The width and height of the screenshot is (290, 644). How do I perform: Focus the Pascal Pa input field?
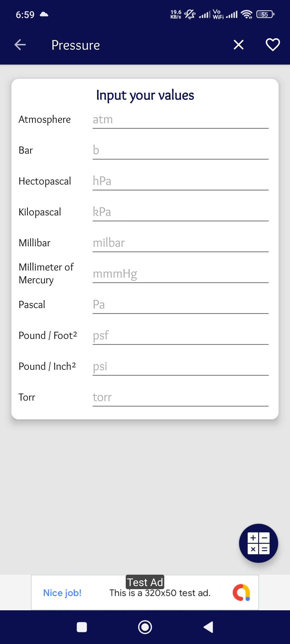(180, 305)
